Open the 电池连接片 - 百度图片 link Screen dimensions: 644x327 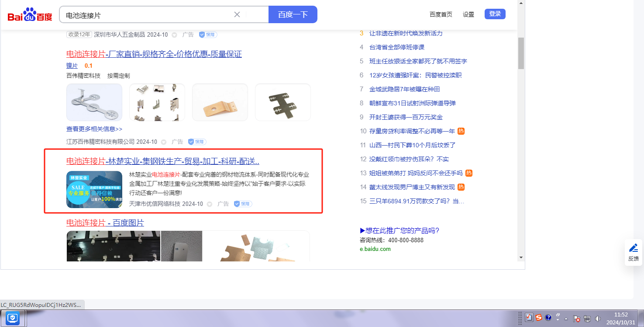(x=105, y=223)
